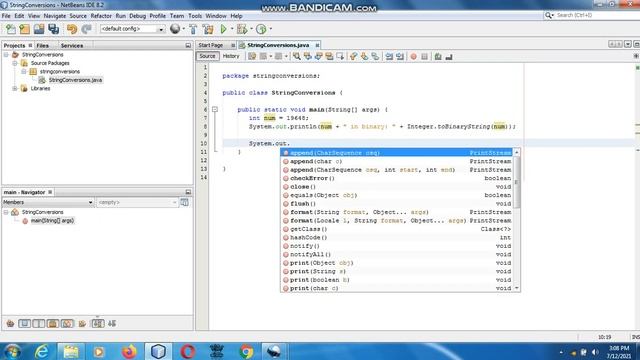Collapse the main method code fold
This screenshot has height=360, width=640.
(215, 109)
